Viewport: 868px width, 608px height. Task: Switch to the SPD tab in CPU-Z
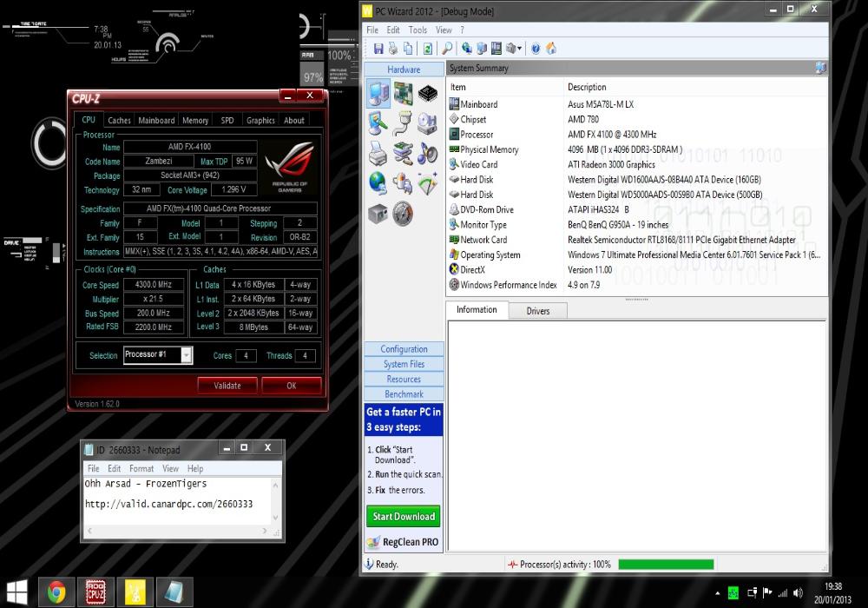click(x=227, y=120)
